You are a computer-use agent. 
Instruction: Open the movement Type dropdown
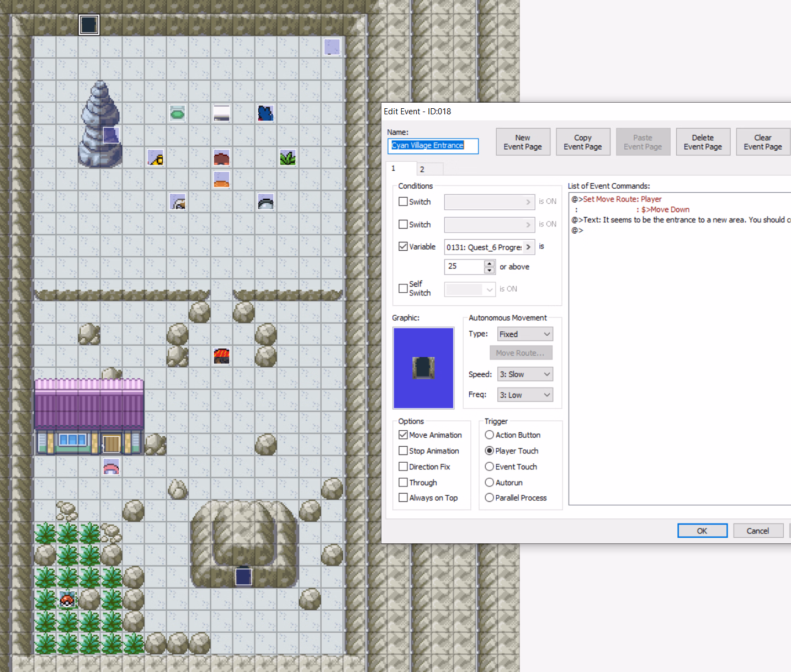(x=524, y=334)
